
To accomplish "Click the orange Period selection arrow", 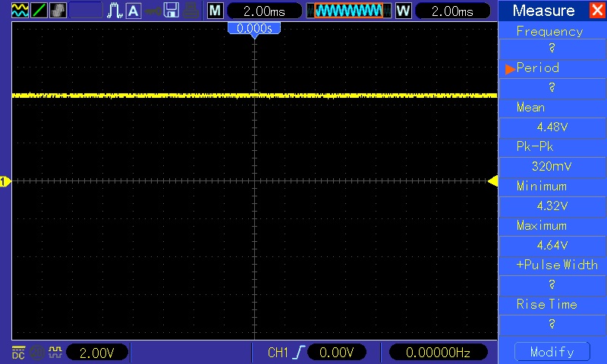I will 510,69.
